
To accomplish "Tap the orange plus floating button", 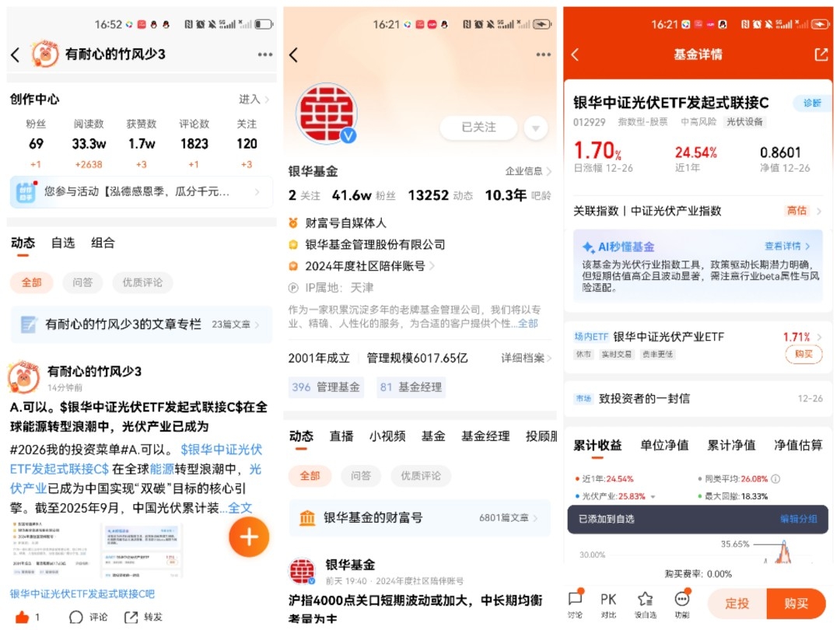I will coord(249,537).
